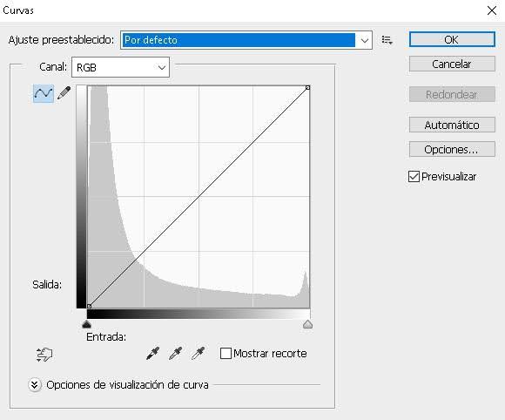Click the black input slider triangle

coord(87,324)
